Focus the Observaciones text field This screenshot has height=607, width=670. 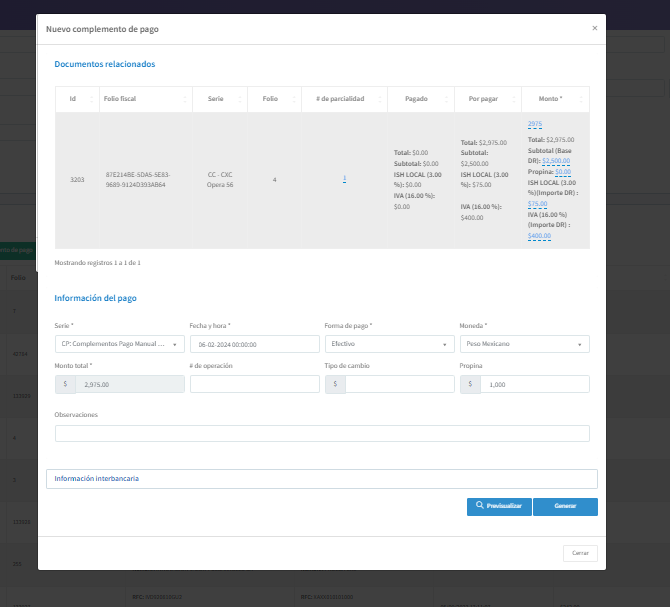point(322,434)
